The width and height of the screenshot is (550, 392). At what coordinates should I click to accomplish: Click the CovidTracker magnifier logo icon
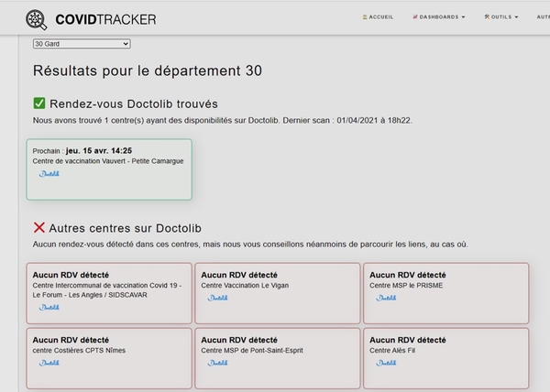(x=36, y=19)
